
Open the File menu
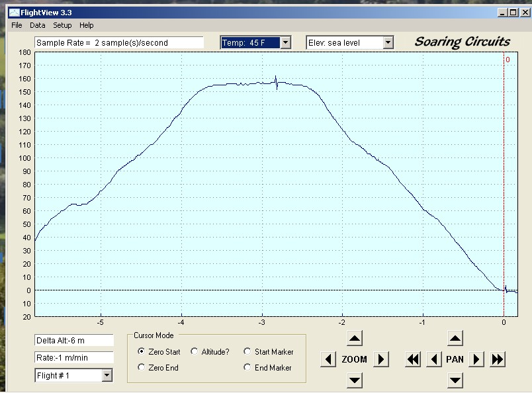pyautogui.click(x=17, y=25)
